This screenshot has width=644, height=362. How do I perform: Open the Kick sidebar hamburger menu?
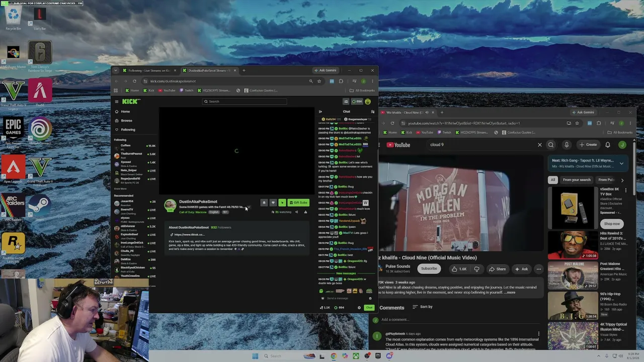pyautogui.click(x=117, y=102)
